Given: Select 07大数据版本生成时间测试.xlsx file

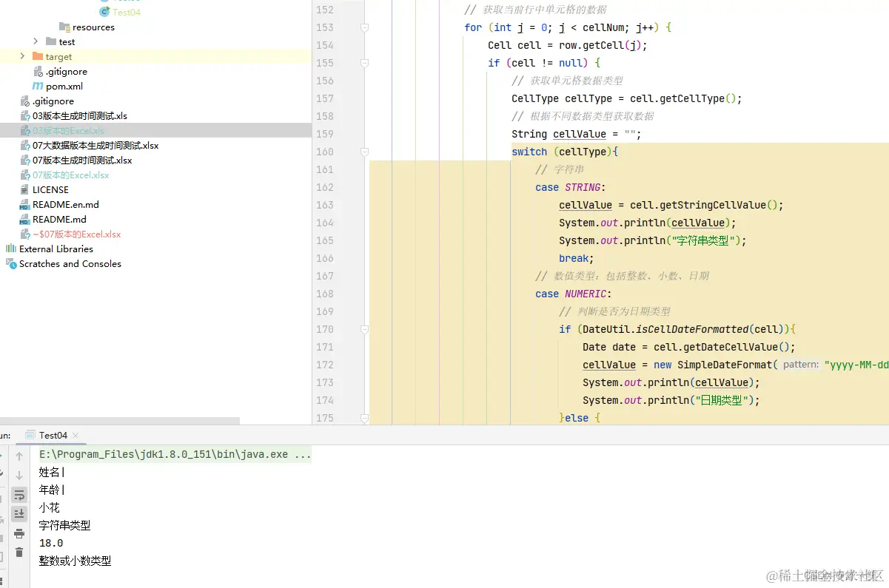Looking at the screenshot, I should pyautogui.click(x=95, y=146).
